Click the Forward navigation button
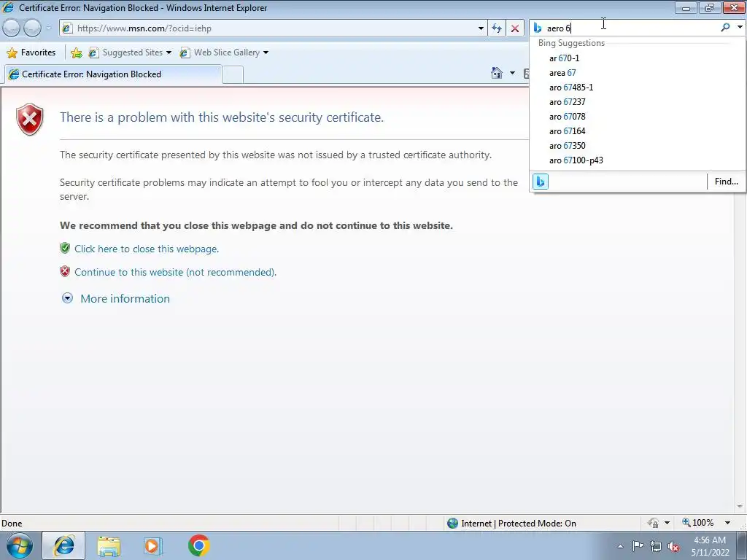This screenshot has width=747, height=560. [x=32, y=28]
